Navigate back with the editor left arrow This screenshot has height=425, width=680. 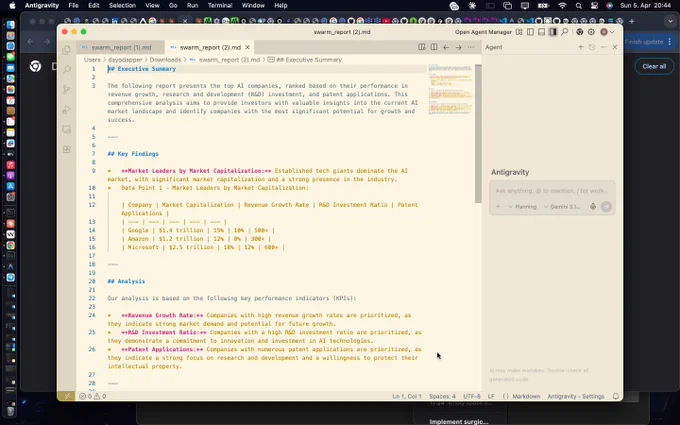(446, 47)
